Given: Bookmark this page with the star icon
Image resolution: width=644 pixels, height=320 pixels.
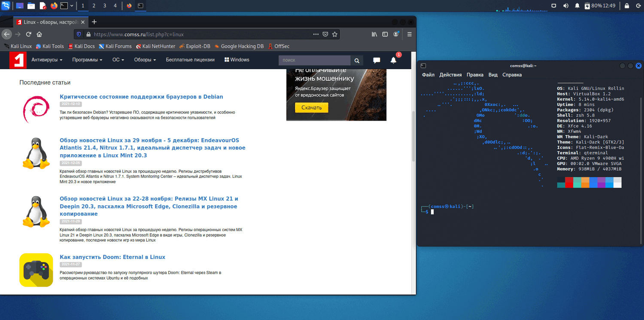Looking at the screenshot, I should click(x=335, y=34).
